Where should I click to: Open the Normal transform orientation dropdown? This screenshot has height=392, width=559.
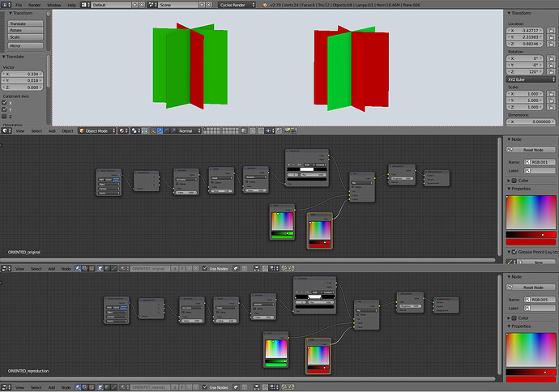[190, 130]
